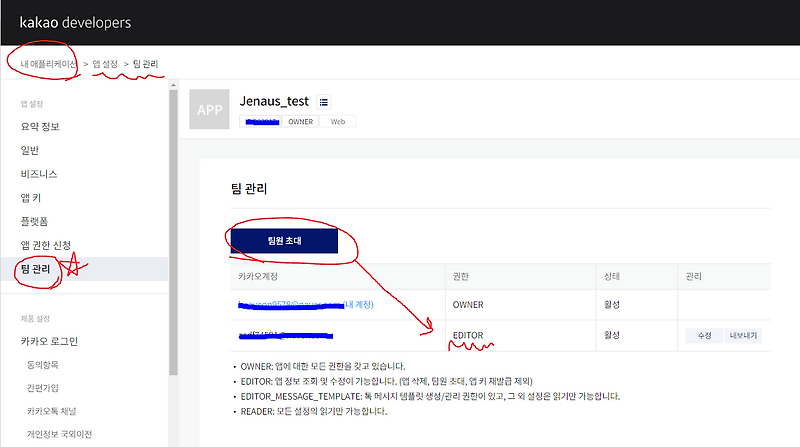Click the 팀원 초대 button

284,241
